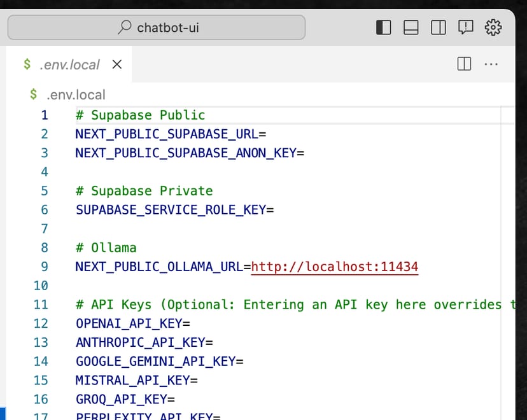
Task: Click the dollar icon in the breadcrumb
Action: click(x=34, y=95)
